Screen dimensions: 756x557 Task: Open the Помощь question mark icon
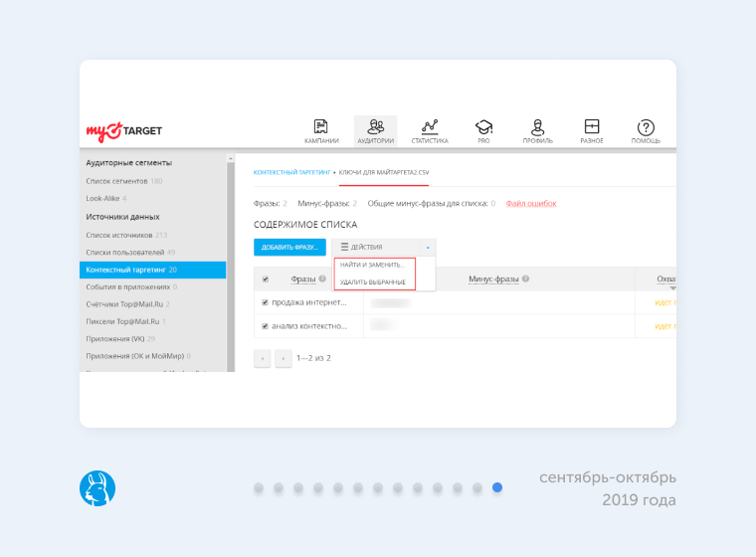(x=646, y=127)
